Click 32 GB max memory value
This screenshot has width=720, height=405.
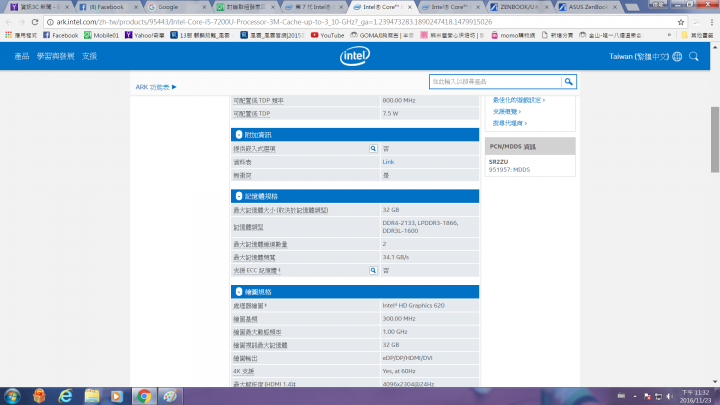[391, 210]
